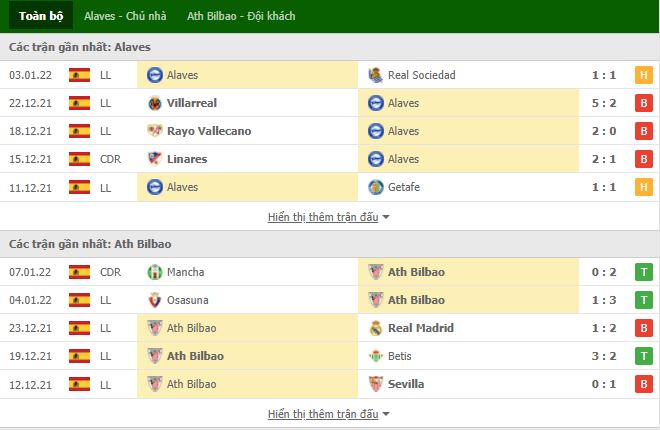Click the Osasuna club crest
660x430 pixels.
[x=154, y=300]
